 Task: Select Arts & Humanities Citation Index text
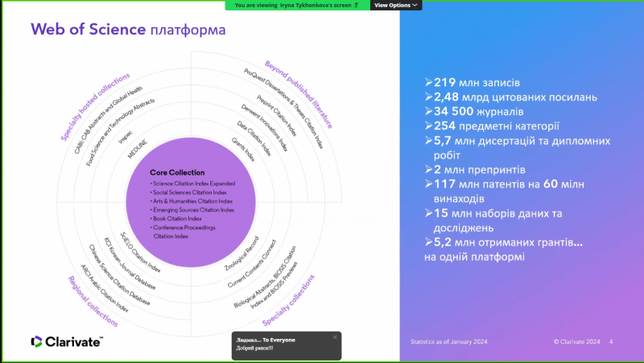[x=192, y=201]
